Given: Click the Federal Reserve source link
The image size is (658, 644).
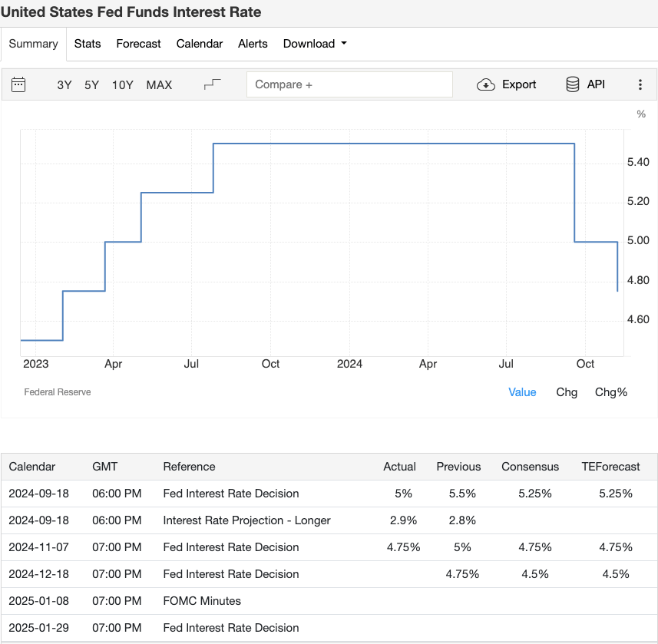Looking at the screenshot, I should pos(58,392).
